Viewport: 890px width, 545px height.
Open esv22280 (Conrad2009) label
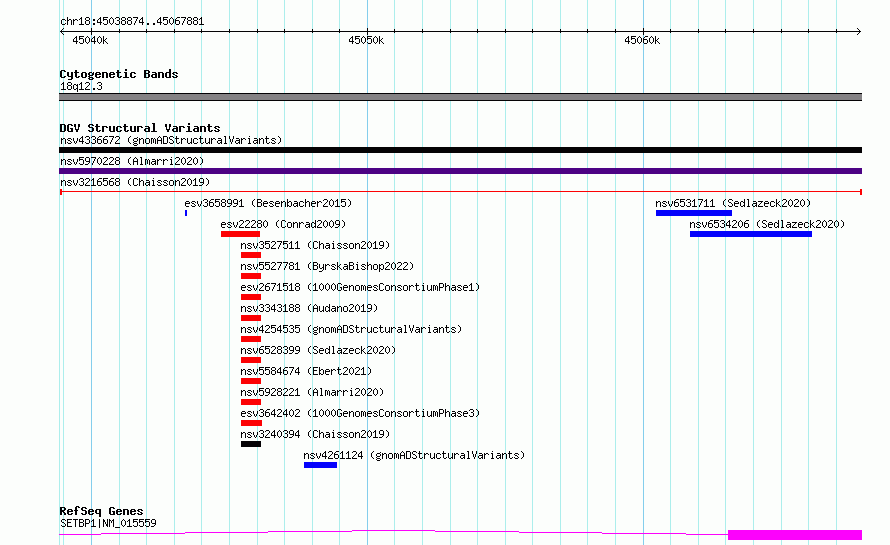283,224
